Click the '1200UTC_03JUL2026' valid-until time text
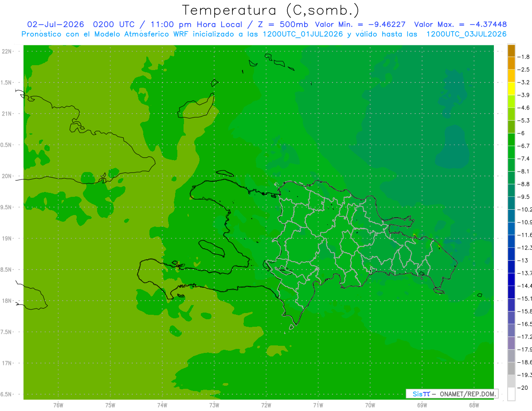This screenshot has width=532, height=411. [x=466, y=34]
